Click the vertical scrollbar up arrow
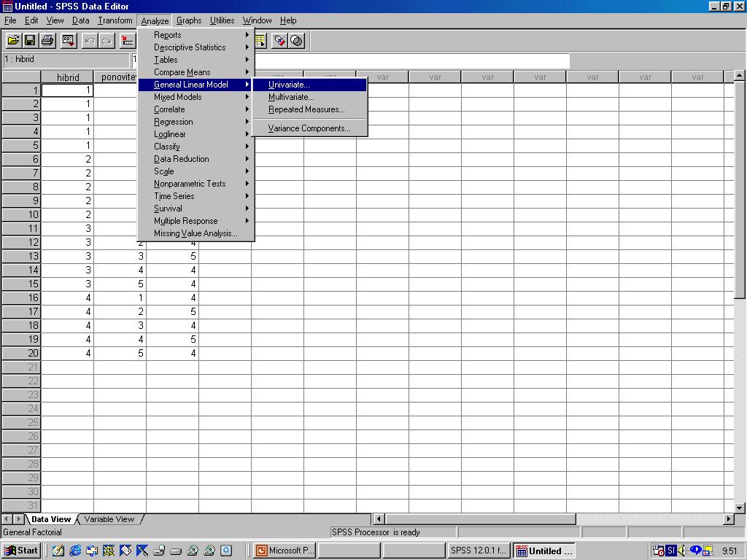 point(739,76)
